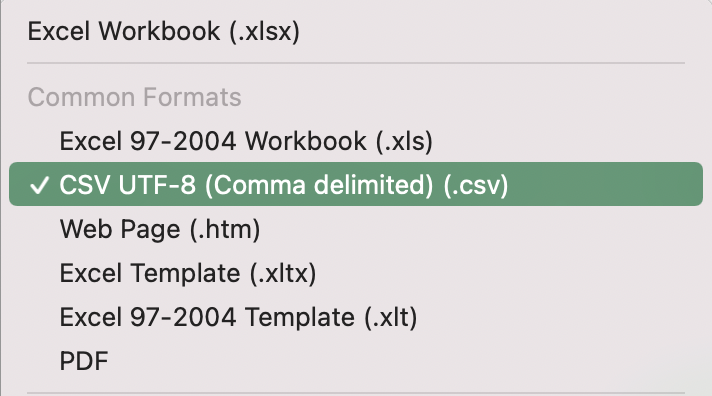Select the highlighted CSV UTF-8 option
Image resolution: width=712 pixels, height=396 pixels.
point(356,184)
